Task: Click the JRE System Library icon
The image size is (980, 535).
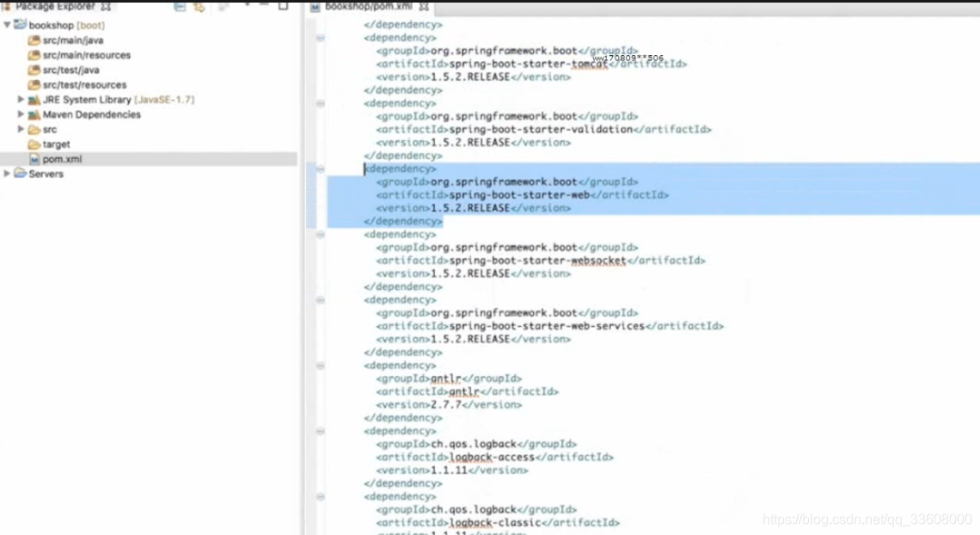Action: [x=34, y=100]
